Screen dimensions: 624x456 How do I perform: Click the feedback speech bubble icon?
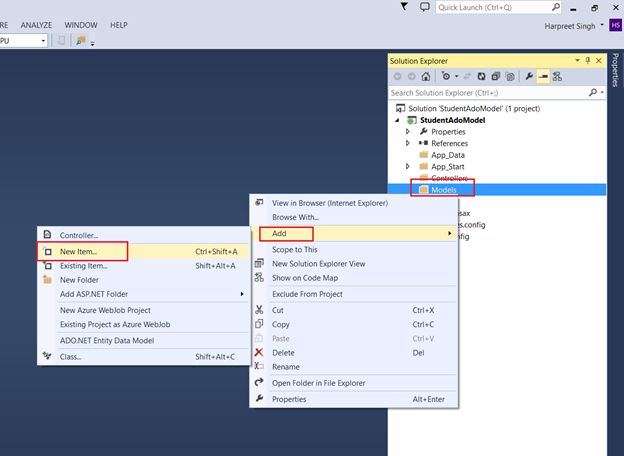(425, 6)
